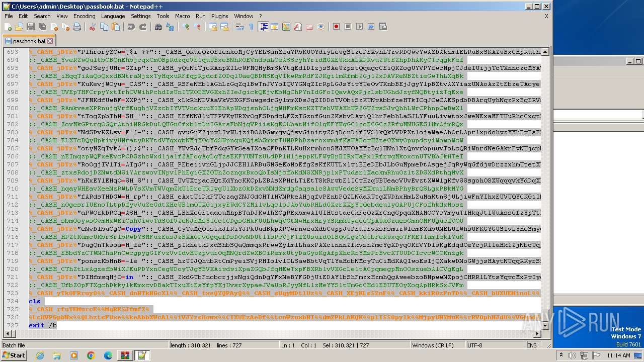
Task: Print the document via the printer icon
Action: coord(77,27)
